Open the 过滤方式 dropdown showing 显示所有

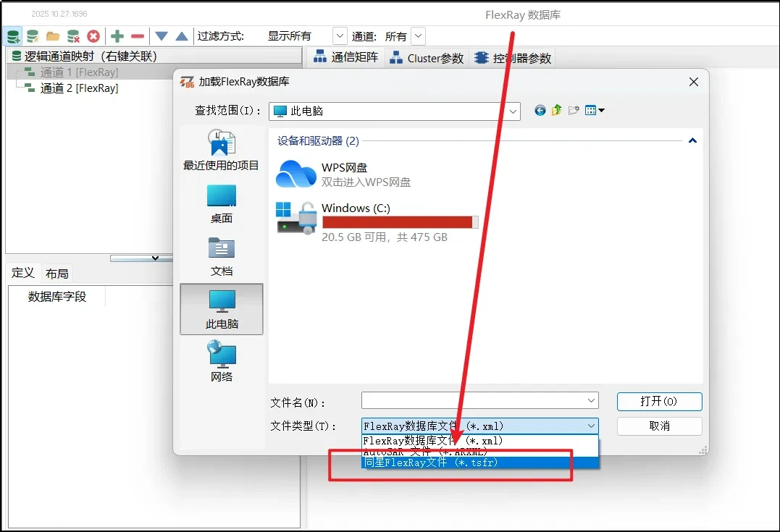click(x=340, y=36)
